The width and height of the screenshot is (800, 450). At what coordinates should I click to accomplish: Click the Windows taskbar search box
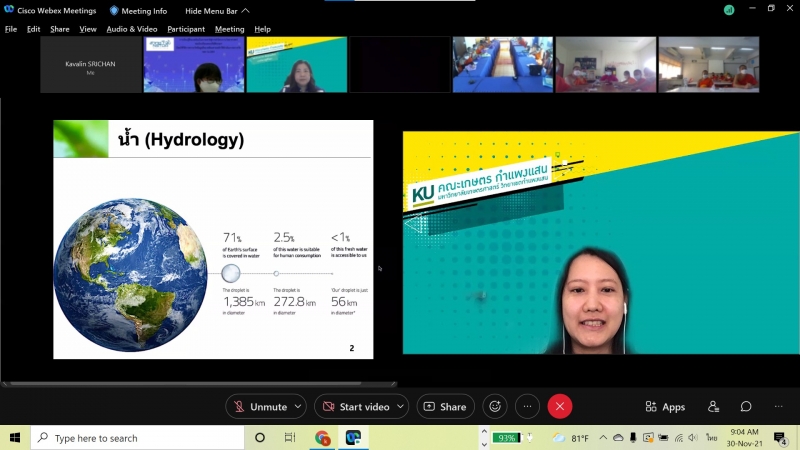[x=138, y=438]
